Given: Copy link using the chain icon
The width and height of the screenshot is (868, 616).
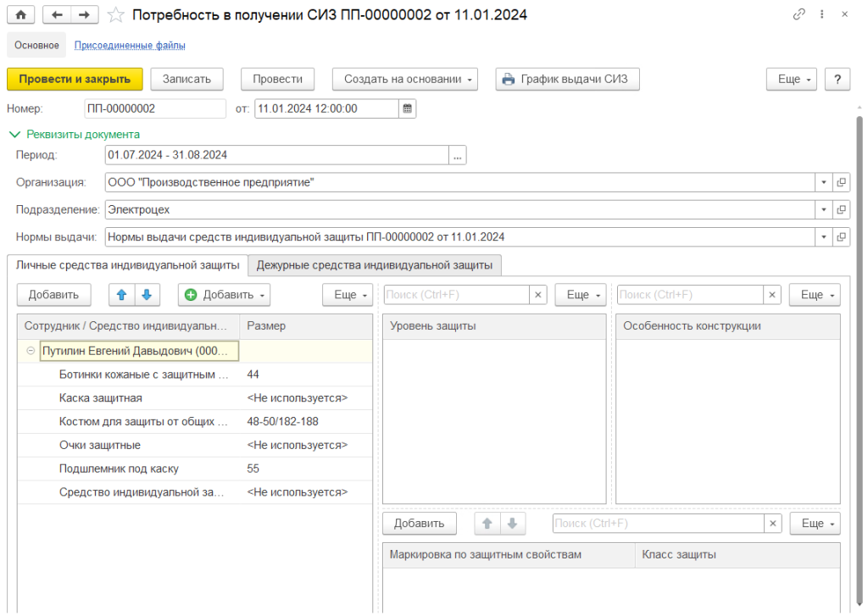Looking at the screenshot, I should coord(798,14).
